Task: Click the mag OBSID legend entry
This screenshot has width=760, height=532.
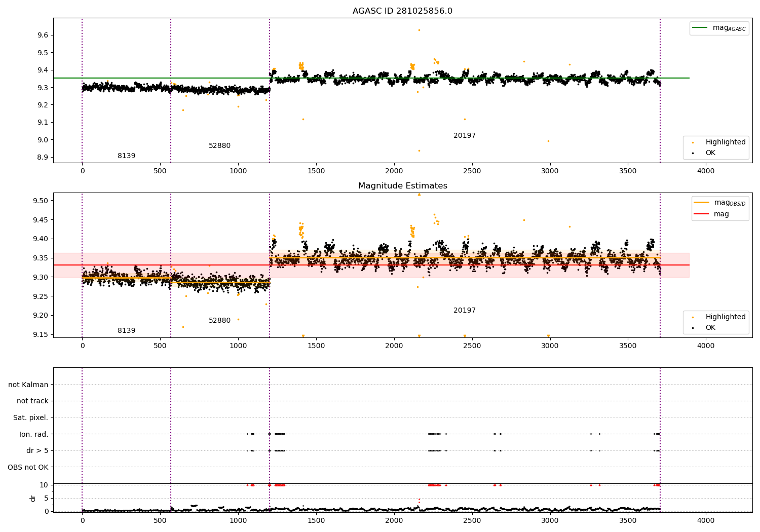Action: [720, 203]
